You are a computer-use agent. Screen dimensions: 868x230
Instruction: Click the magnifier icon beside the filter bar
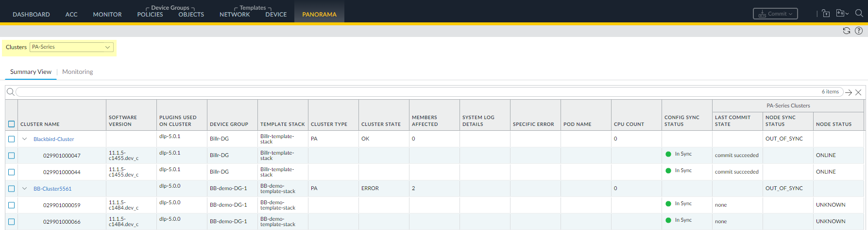click(x=10, y=92)
